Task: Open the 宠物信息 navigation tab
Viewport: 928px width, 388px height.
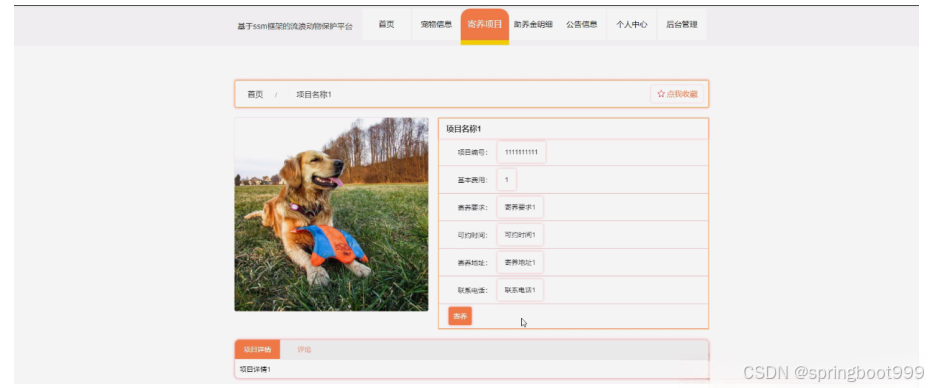Action: coord(436,24)
